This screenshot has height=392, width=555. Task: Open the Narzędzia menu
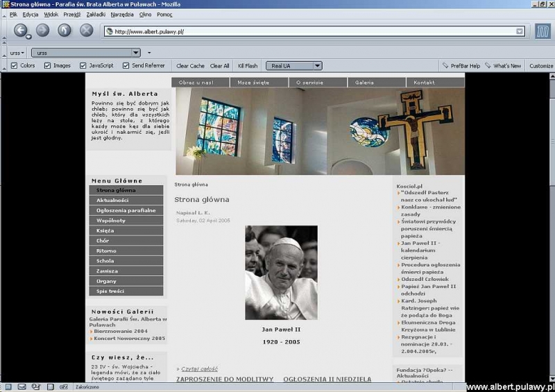[122, 15]
